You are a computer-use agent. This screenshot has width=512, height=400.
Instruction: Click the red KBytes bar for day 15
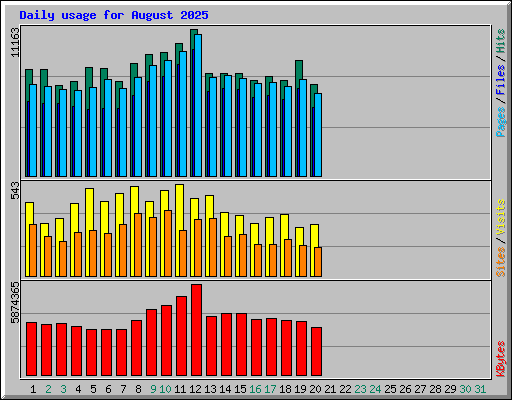(x=241, y=345)
